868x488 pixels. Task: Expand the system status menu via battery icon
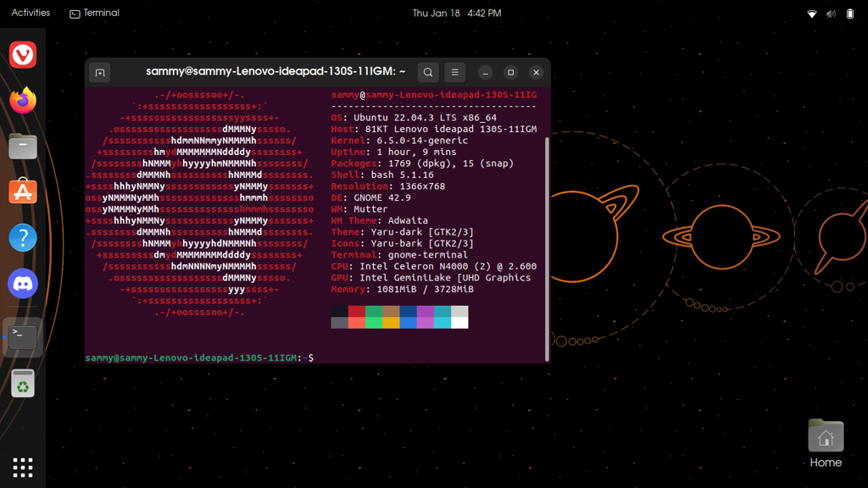click(x=850, y=14)
